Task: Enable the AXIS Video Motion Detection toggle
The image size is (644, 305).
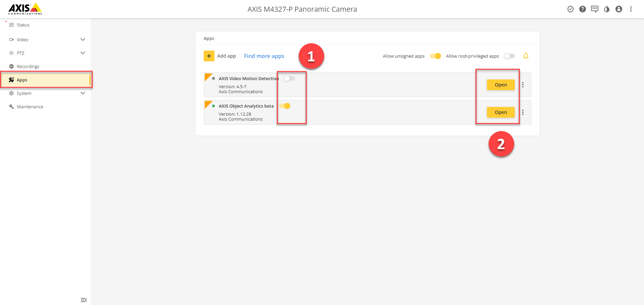Action: (289, 78)
